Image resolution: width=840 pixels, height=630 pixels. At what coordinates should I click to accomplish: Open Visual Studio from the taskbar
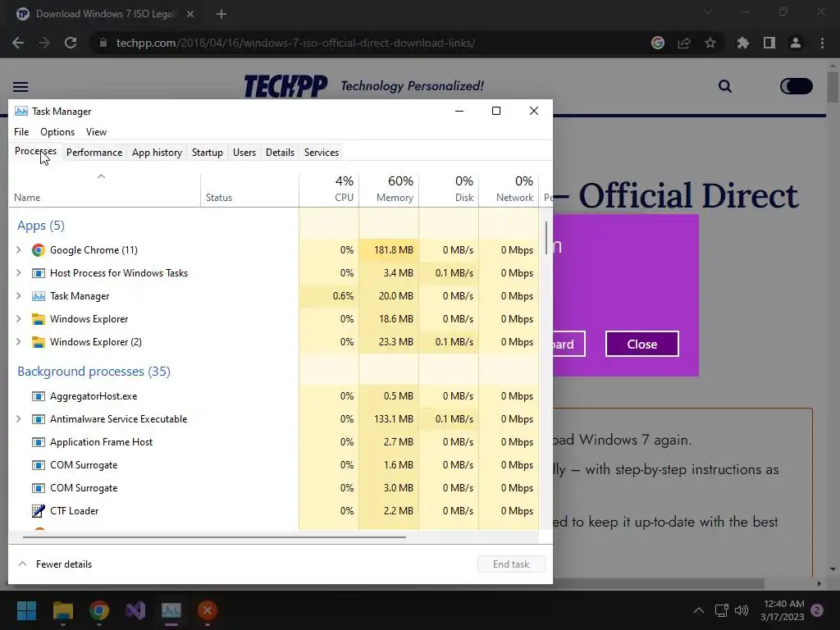point(135,610)
